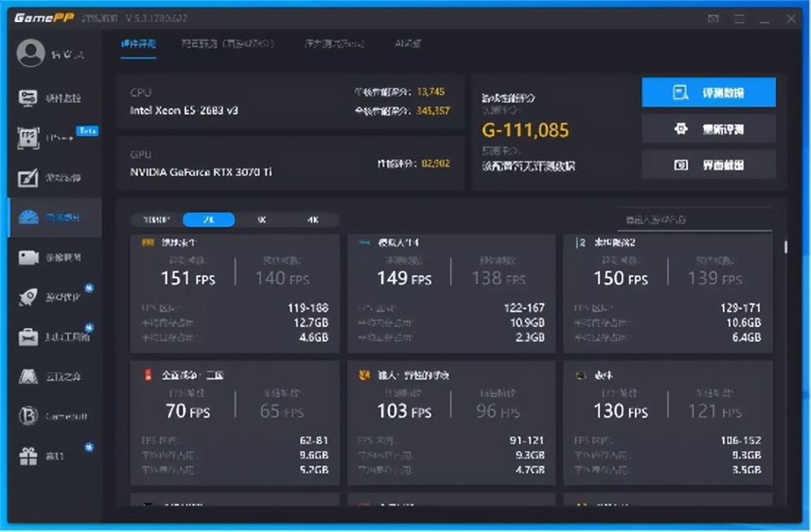Select the paintbrush filter icon in sidebar
The image size is (811, 532).
click(x=28, y=178)
